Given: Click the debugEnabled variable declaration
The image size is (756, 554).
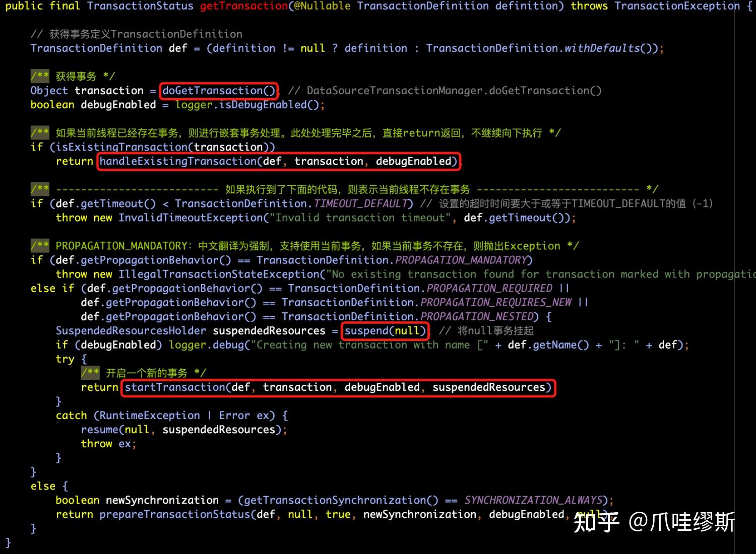Looking at the screenshot, I should (x=118, y=105).
